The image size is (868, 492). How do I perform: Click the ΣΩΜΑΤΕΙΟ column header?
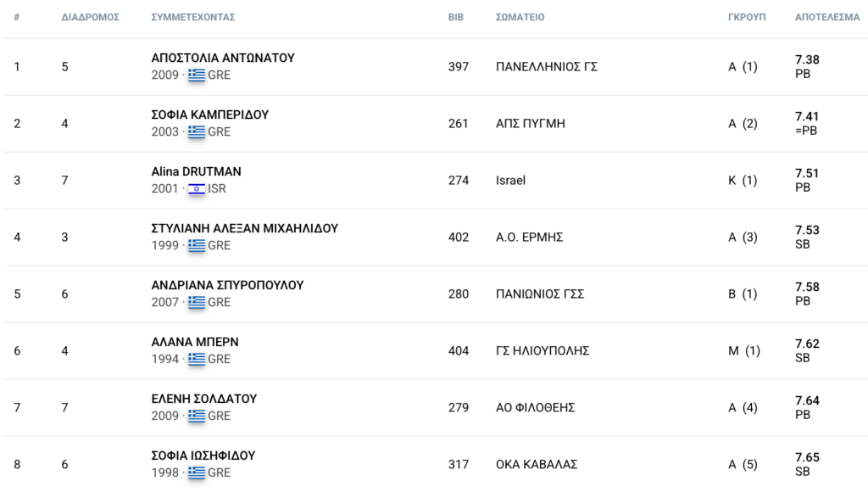[x=520, y=17]
